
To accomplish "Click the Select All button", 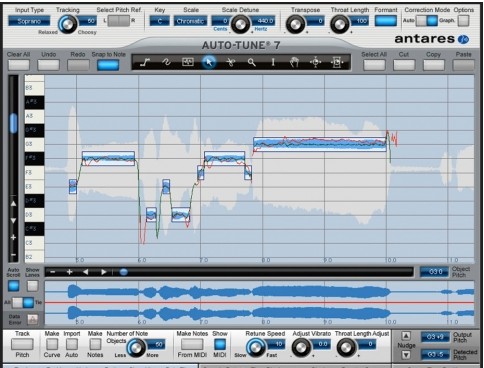I will 374,65.
